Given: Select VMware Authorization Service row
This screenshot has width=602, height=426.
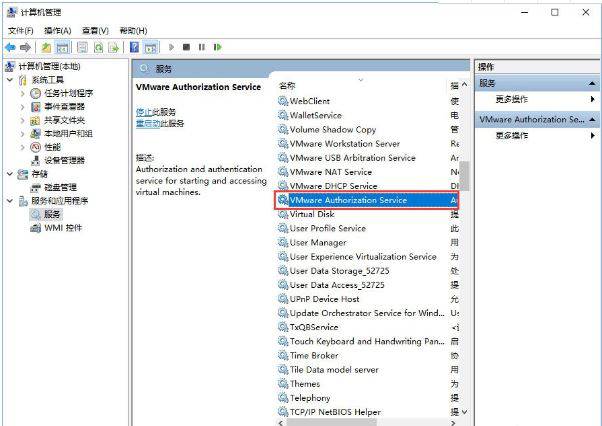Looking at the screenshot, I should click(x=367, y=200).
